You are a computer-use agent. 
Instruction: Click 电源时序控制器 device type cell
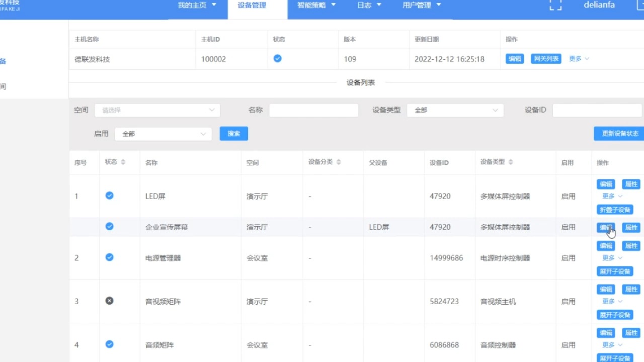pyautogui.click(x=505, y=258)
